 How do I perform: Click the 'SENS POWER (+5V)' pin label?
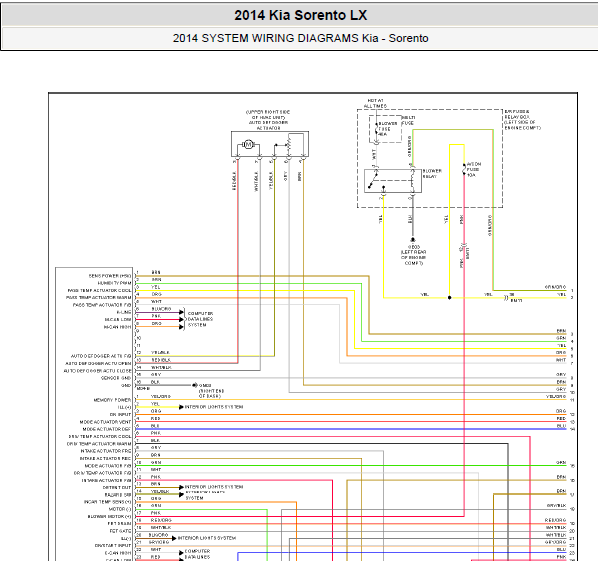(x=110, y=276)
